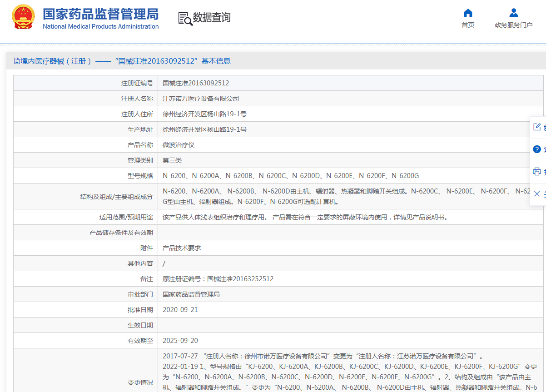Select approving department 国家药品监督管理局 cell

tap(350, 294)
